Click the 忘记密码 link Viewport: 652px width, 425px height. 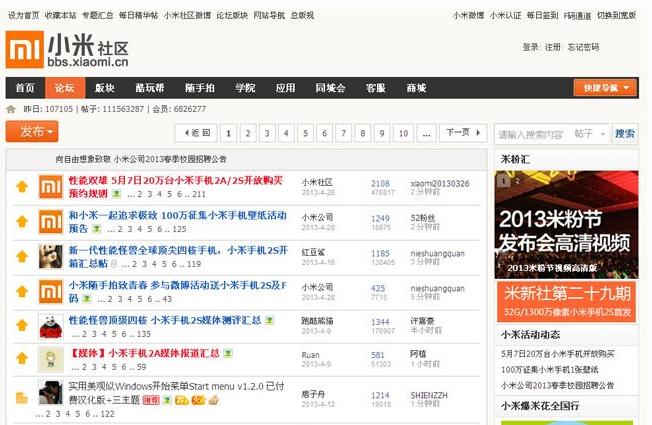[583, 47]
